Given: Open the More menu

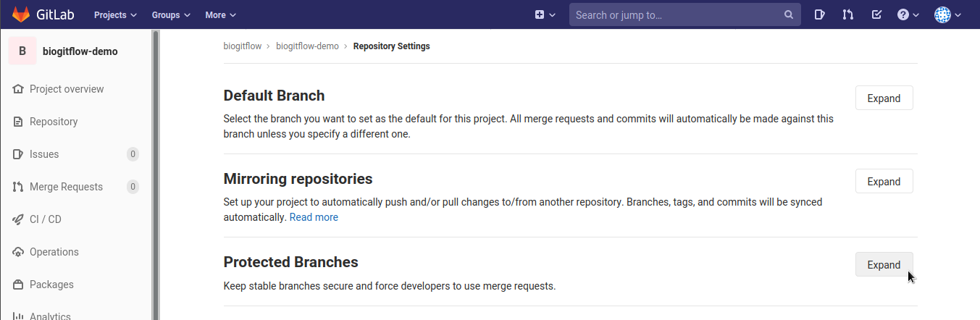Looking at the screenshot, I should 220,14.
